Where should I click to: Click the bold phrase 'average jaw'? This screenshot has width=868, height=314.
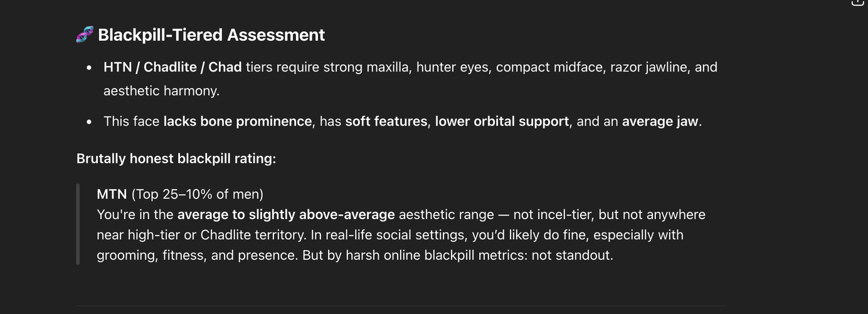[660, 121]
